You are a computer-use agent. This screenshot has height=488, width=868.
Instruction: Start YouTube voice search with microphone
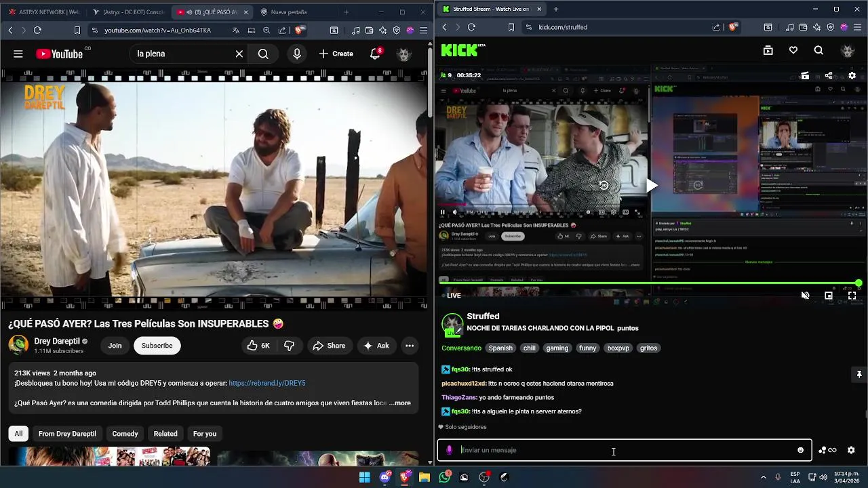297,54
